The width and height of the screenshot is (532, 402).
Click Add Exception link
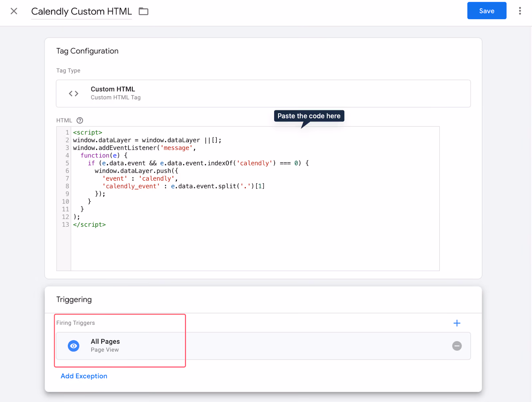pyautogui.click(x=84, y=376)
